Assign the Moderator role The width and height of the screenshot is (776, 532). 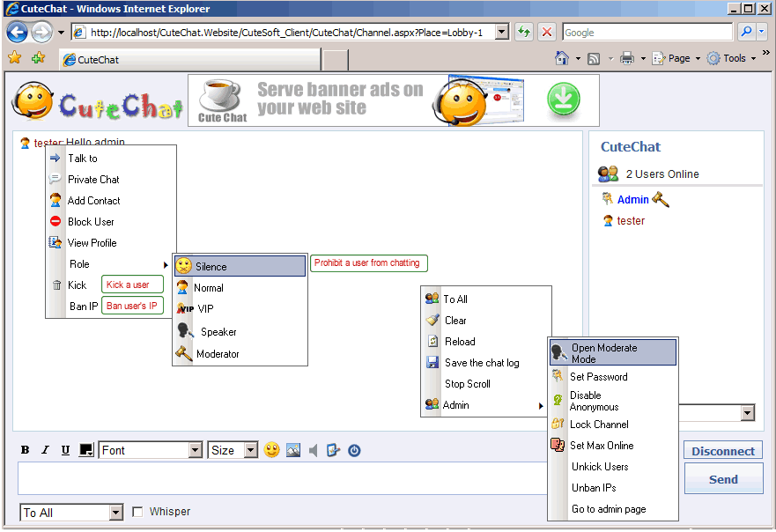point(240,354)
